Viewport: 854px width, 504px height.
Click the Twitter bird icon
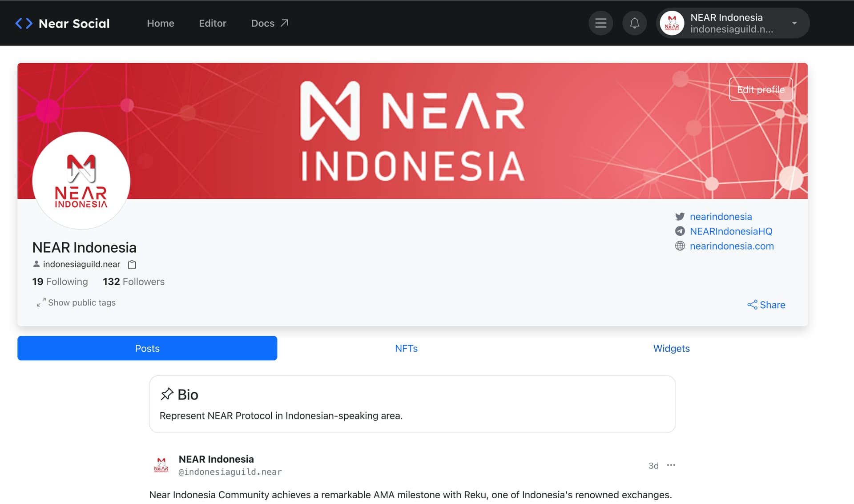click(x=680, y=217)
